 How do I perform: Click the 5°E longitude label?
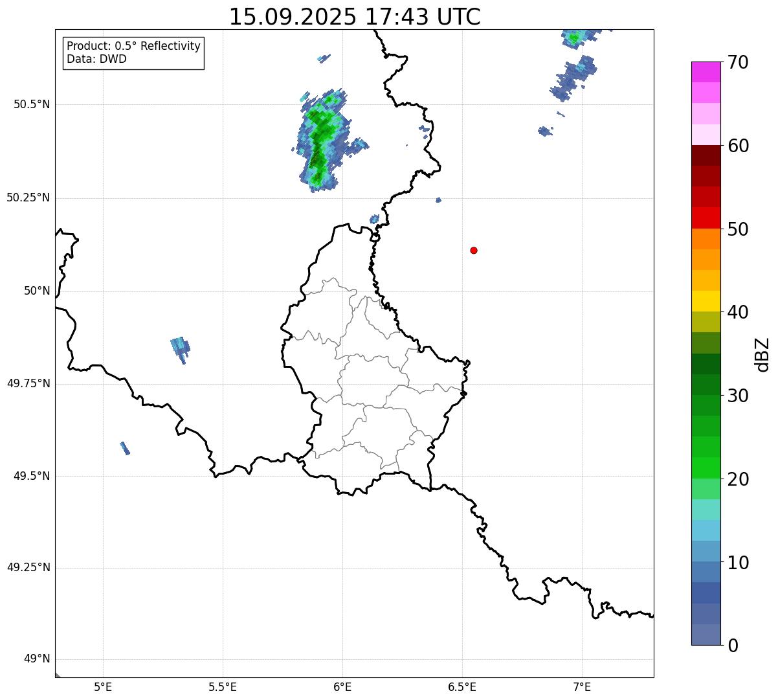(103, 686)
